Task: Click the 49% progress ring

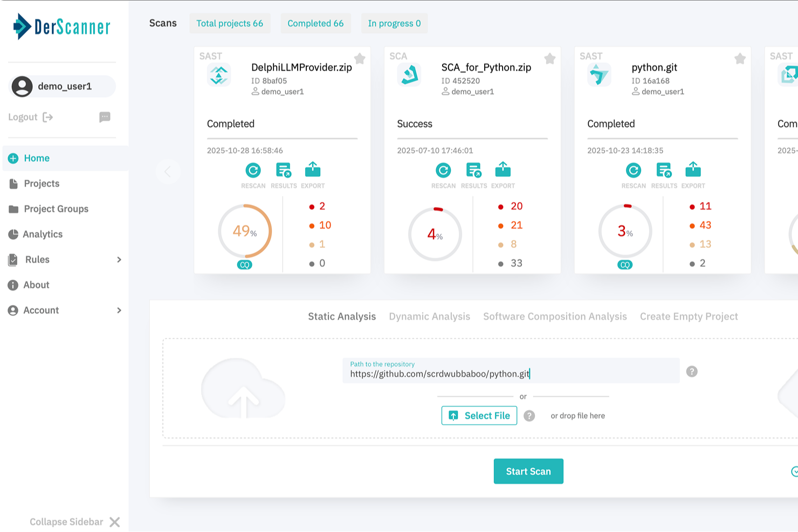Action: [x=245, y=231]
